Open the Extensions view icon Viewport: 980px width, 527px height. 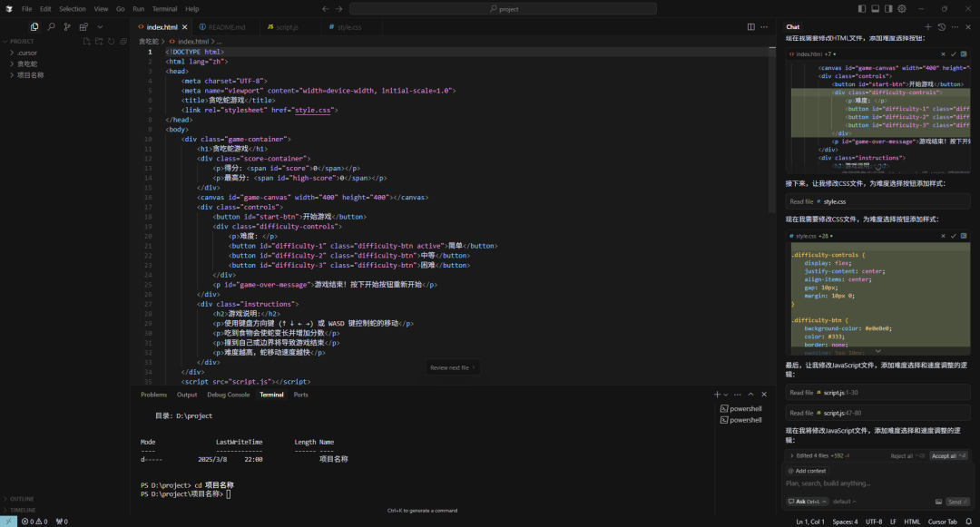click(x=83, y=27)
